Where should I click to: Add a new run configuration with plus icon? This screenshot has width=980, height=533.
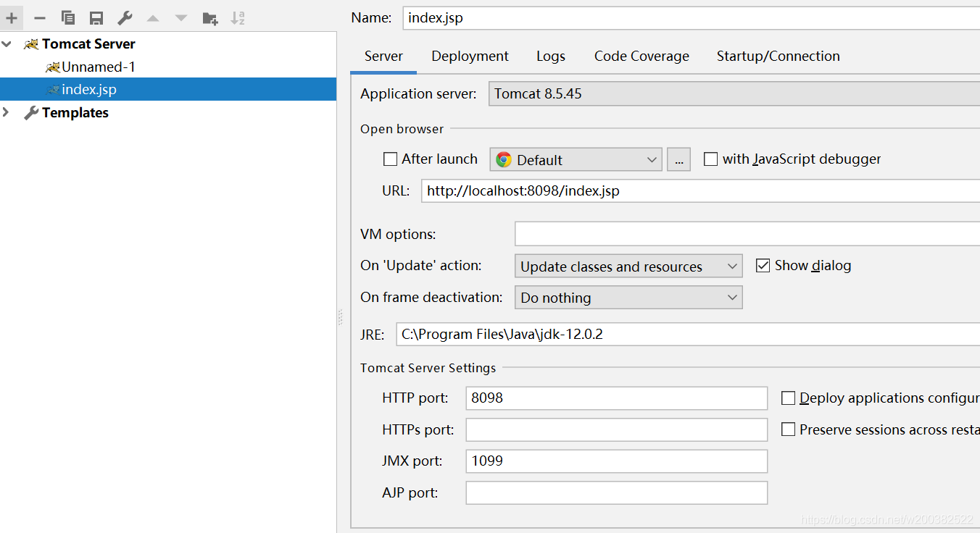point(12,17)
